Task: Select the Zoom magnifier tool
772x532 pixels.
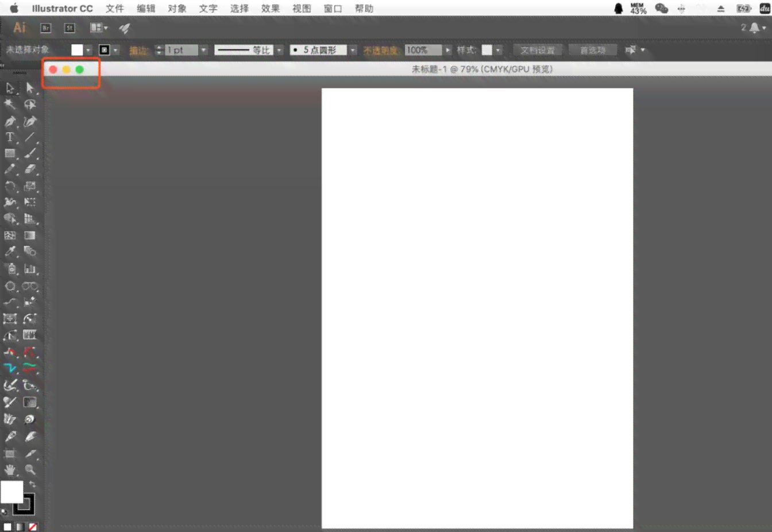Action: [x=30, y=470]
